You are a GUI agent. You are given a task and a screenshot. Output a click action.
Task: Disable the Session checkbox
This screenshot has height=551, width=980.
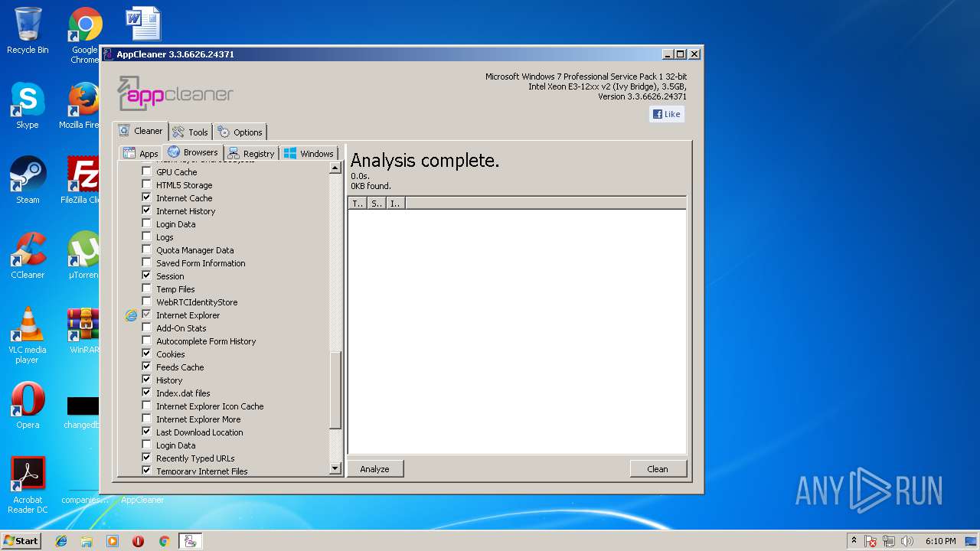[x=146, y=276]
